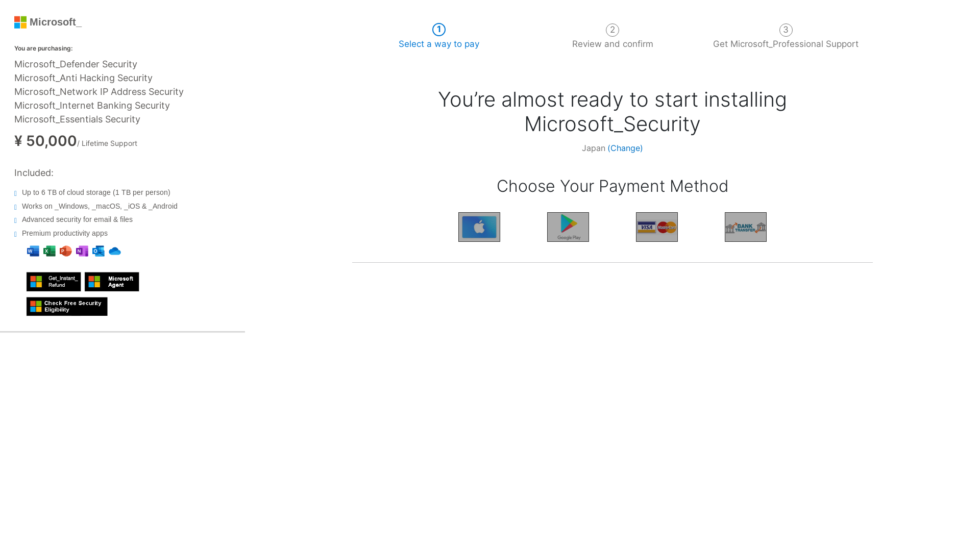Change the Japan country selection

tap(625, 148)
